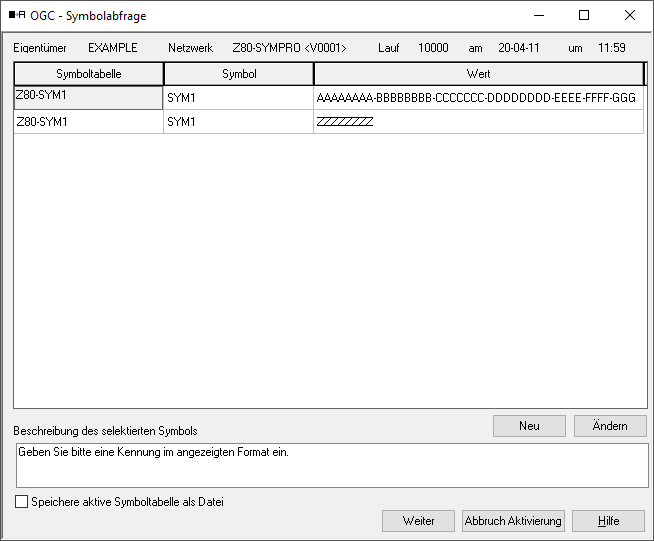Maximize the Symbolabfrage window

pos(584,15)
